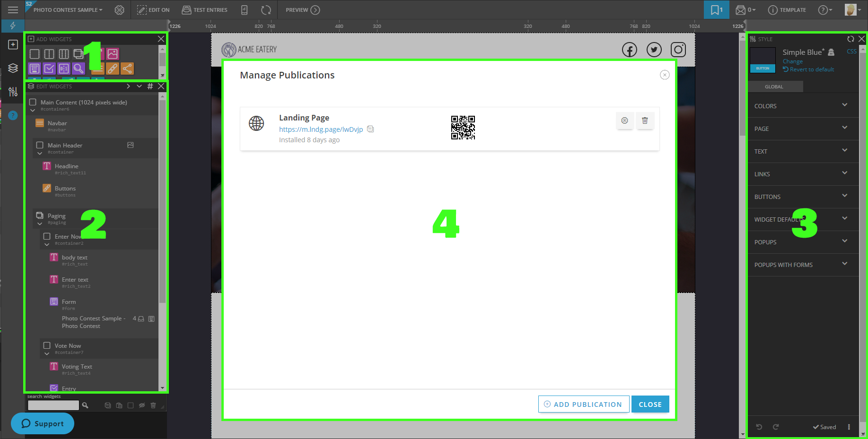Open the Photo Contest Sample dropdown
The width and height of the screenshot is (868, 439).
(68, 10)
